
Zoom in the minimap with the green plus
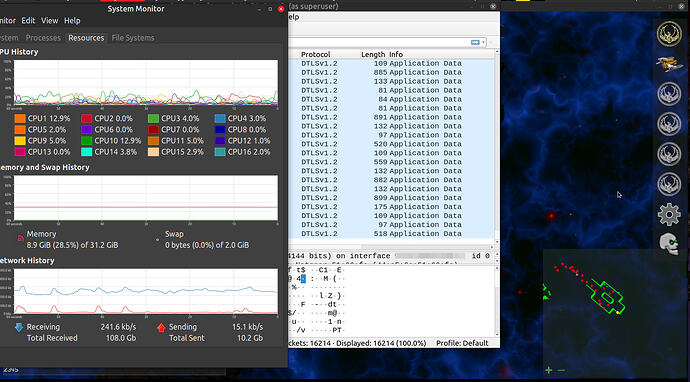(549, 370)
